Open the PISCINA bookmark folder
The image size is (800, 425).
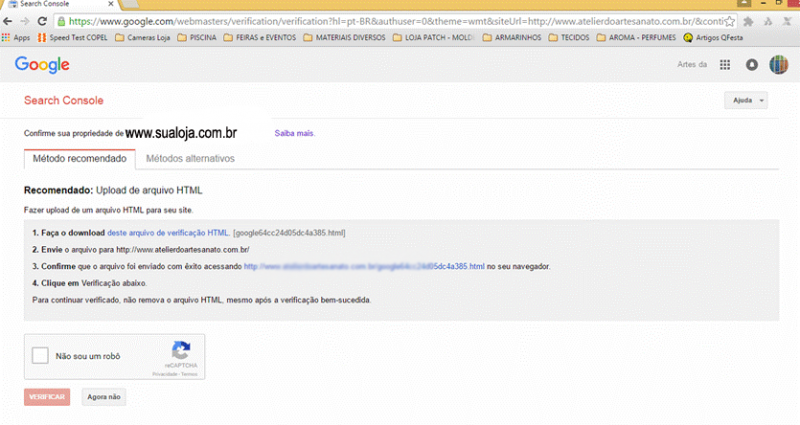pos(197,38)
